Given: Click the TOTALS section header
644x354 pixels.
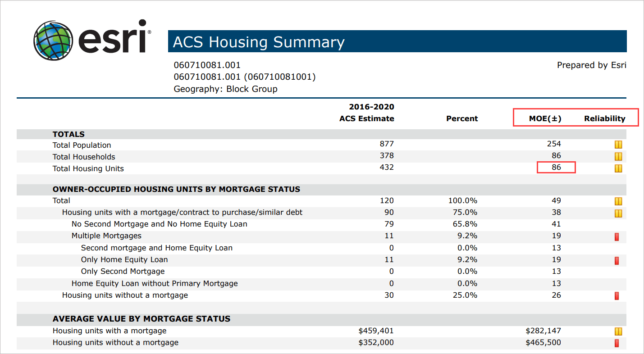Looking at the screenshot, I should coord(69,134).
